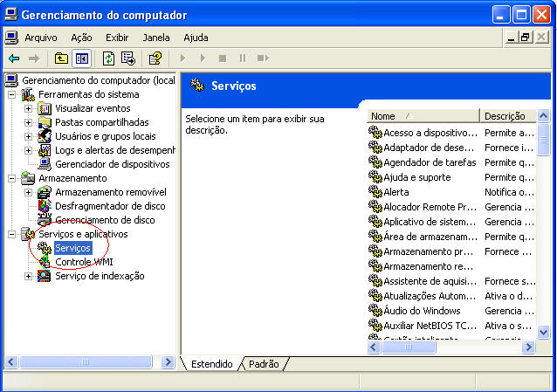The height and width of the screenshot is (392, 557).
Task: Expand Serviço de indexação node
Action: coord(29,276)
